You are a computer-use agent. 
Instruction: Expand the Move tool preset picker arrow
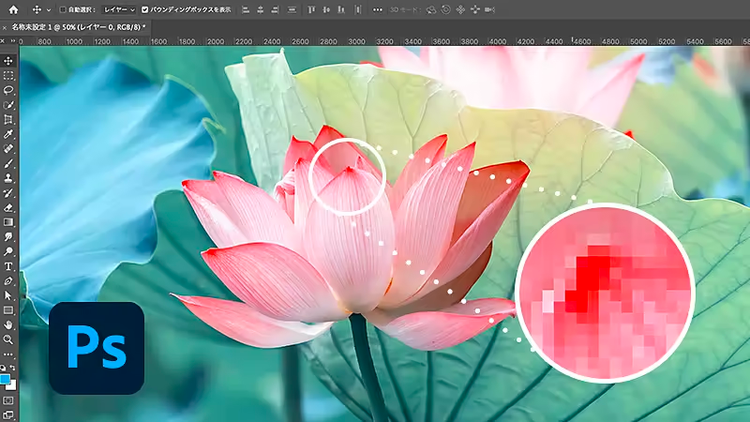coord(47,9)
